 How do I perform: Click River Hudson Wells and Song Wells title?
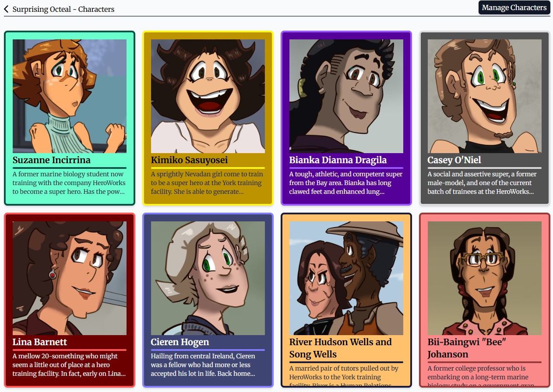coord(341,348)
